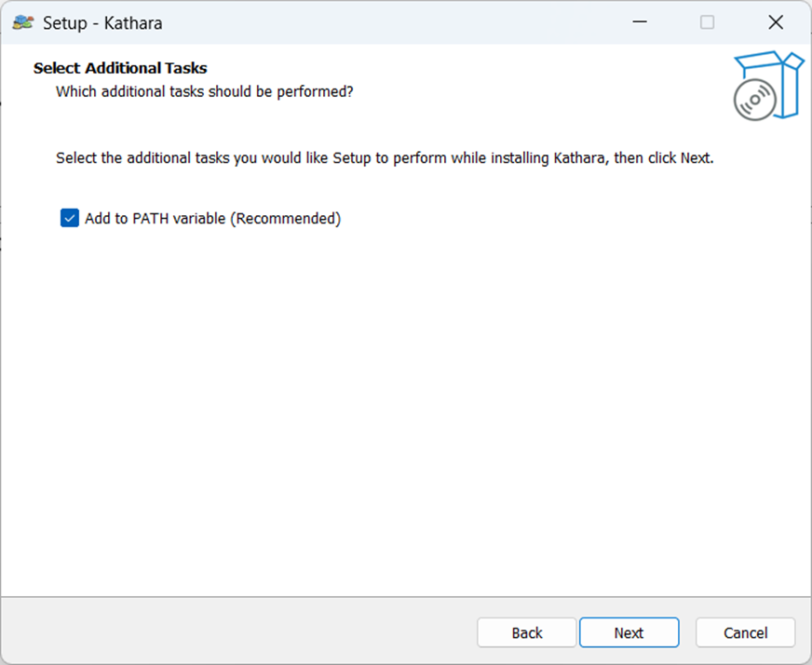The width and height of the screenshot is (812, 665).
Task: Proceed by pressing the Next button
Action: [x=629, y=632]
